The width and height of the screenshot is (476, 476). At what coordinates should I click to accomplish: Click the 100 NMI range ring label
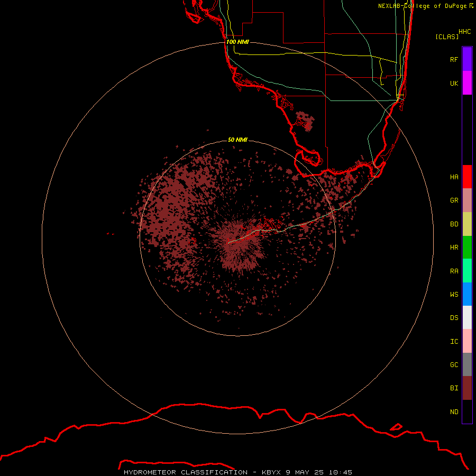pos(237,42)
